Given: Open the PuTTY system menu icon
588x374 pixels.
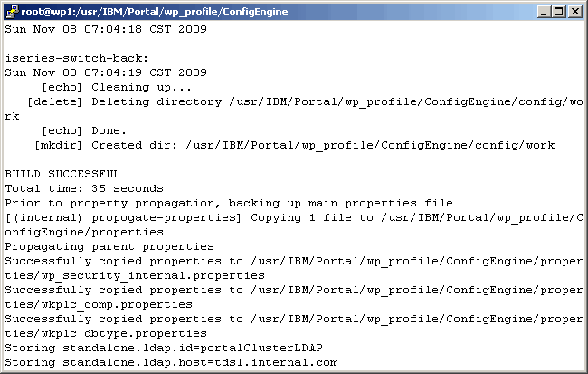Looking at the screenshot, I should [x=11, y=10].
